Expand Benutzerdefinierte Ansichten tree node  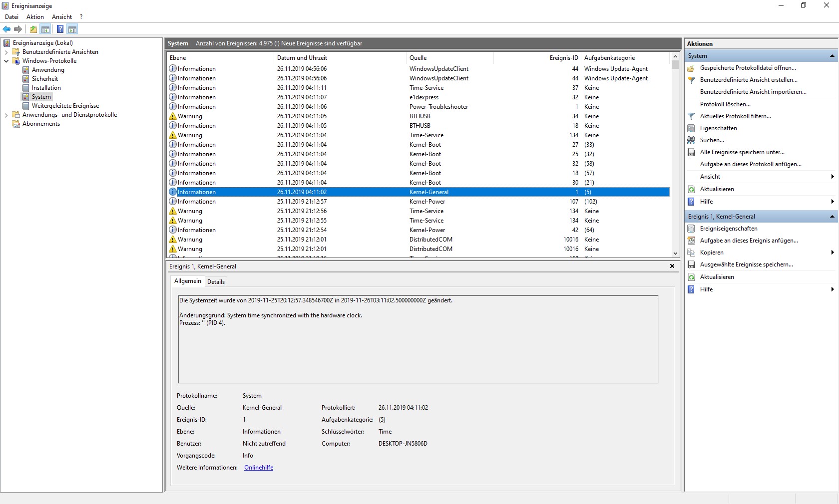[6, 52]
